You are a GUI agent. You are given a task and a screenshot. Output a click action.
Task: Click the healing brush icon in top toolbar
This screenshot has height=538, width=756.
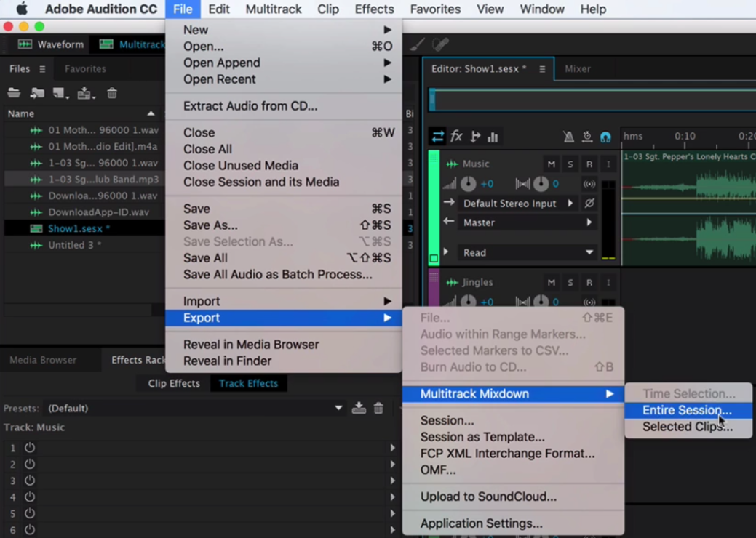[440, 44]
